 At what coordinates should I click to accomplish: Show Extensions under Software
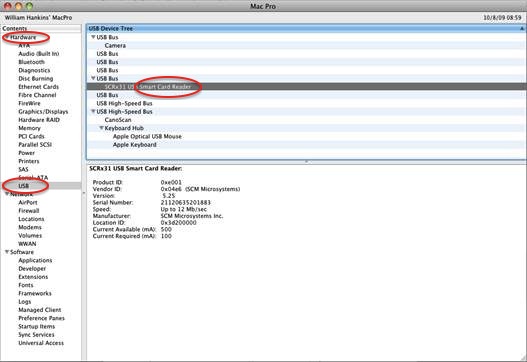(33, 277)
